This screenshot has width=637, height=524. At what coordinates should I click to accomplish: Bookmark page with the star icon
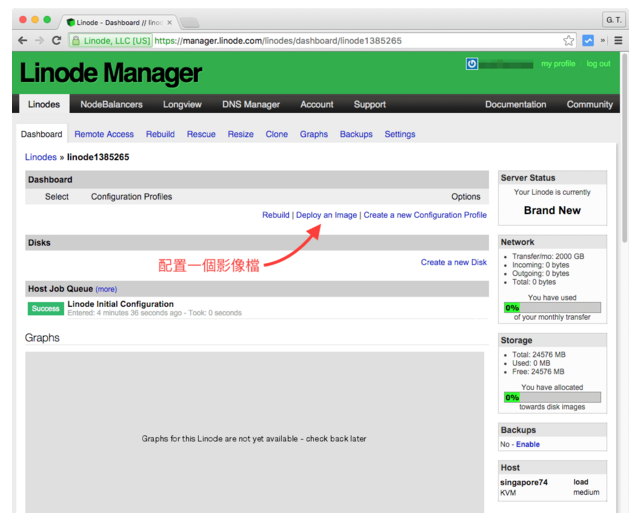coord(568,41)
